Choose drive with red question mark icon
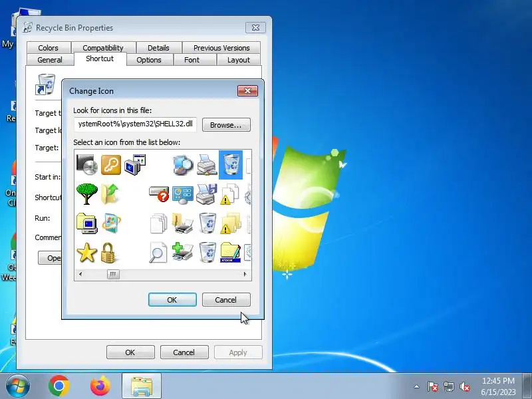The height and width of the screenshot is (399, 532). 159,194
